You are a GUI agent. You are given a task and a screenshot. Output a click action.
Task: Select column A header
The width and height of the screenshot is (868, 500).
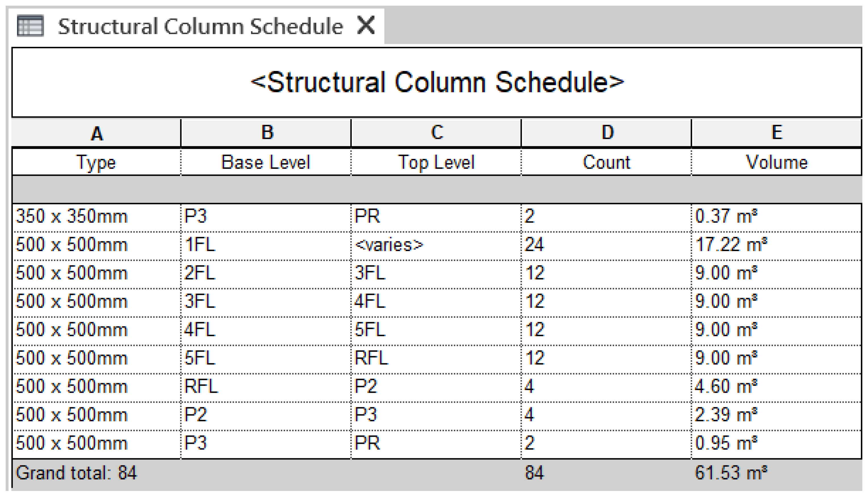(96, 133)
